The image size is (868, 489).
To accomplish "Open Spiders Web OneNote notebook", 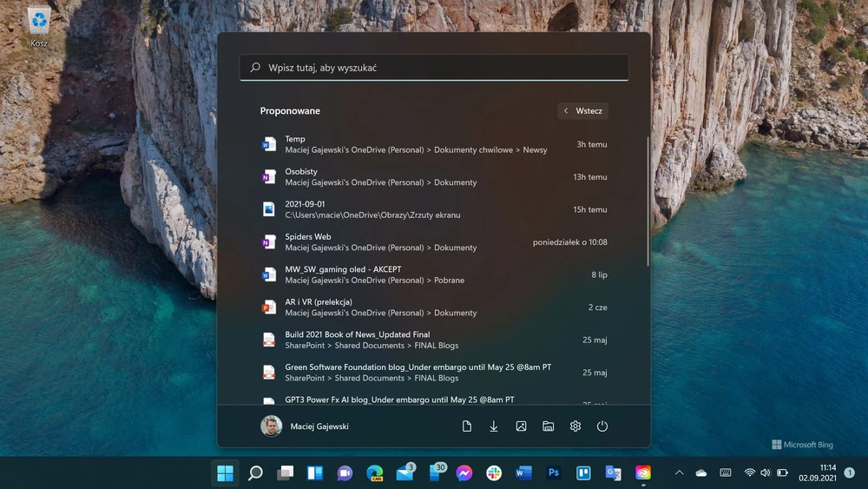I will [434, 242].
